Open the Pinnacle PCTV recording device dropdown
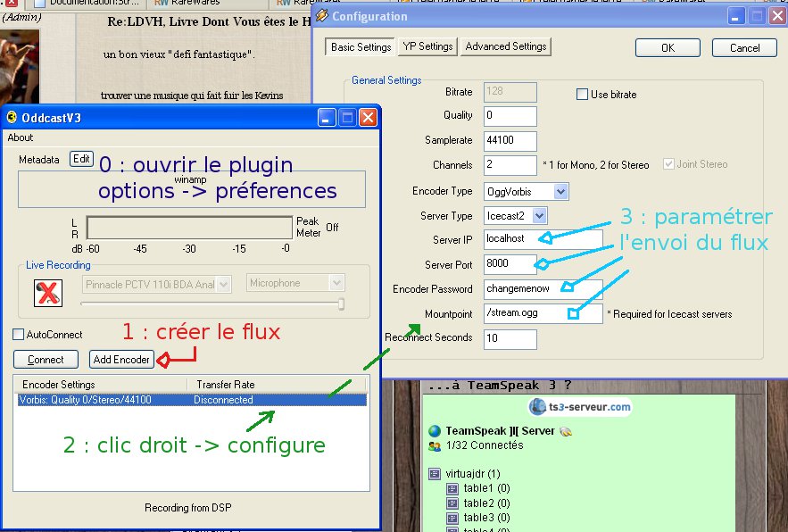 [x=156, y=285]
